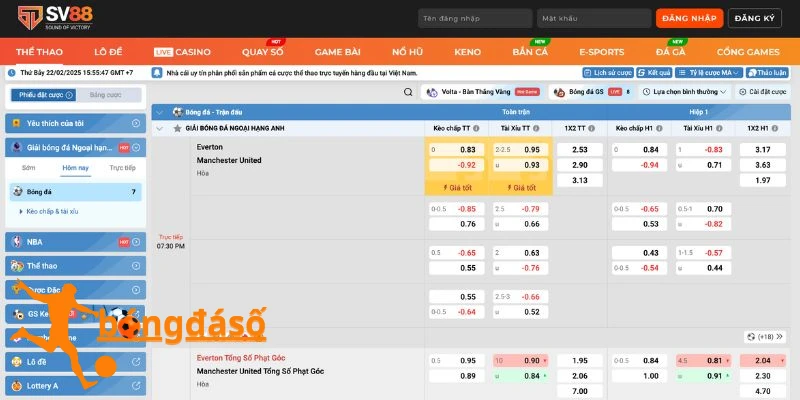The height and width of the screenshot is (400, 800).
Task: Click the info icon beside Kèo chấp H1
Action: pyautogui.click(x=659, y=129)
